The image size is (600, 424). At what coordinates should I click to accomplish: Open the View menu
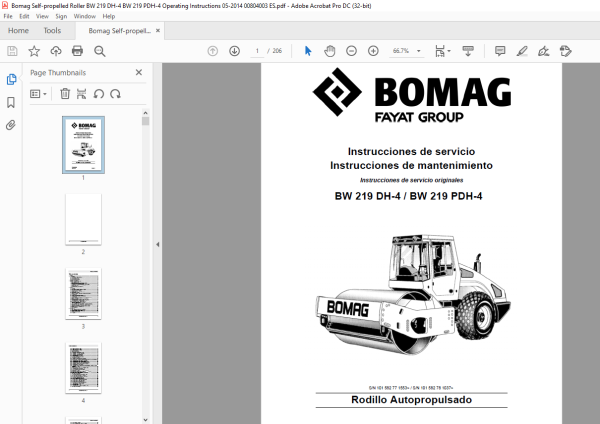click(x=42, y=16)
